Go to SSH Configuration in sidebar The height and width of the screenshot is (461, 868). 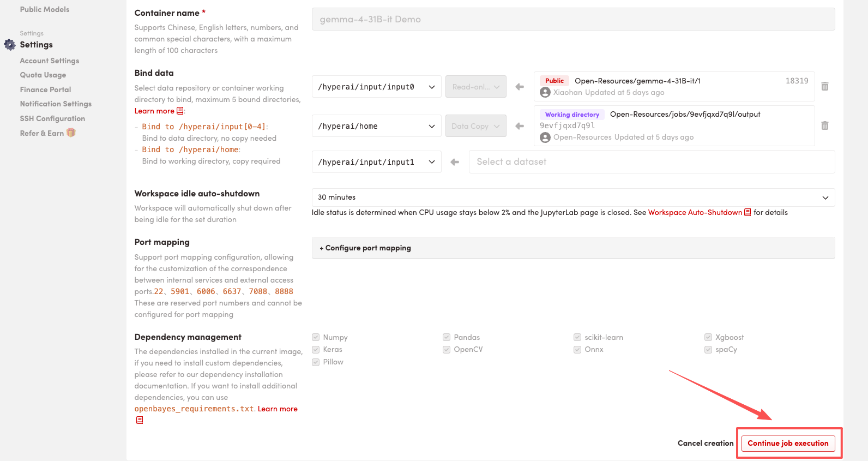pyautogui.click(x=52, y=118)
